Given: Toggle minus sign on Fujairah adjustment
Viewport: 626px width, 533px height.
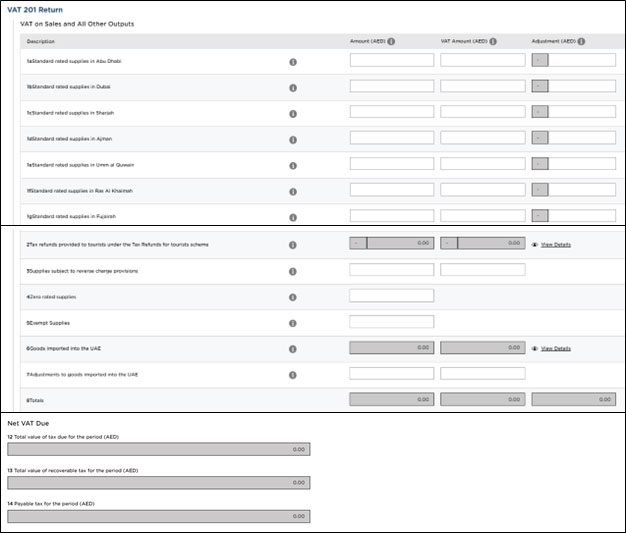Looking at the screenshot, I should pyautogui.click(x=540, y=216).
